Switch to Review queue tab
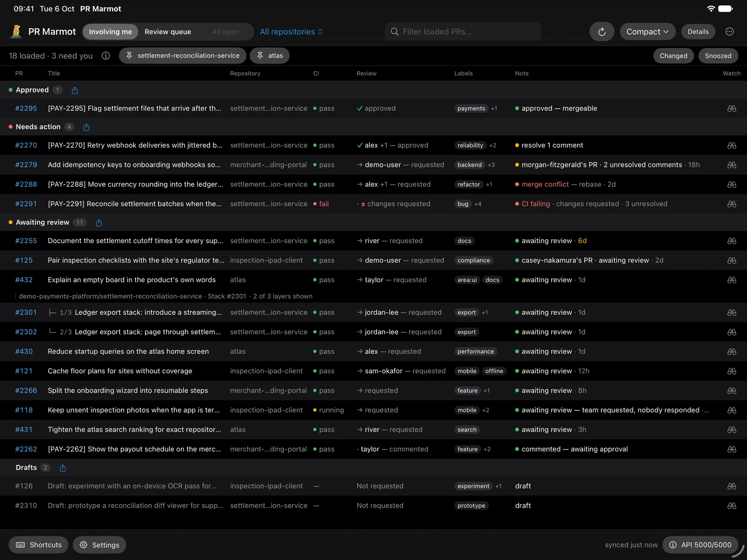This screenshot has height=560, width=747. pyautogui.click(x=168, y=32)
